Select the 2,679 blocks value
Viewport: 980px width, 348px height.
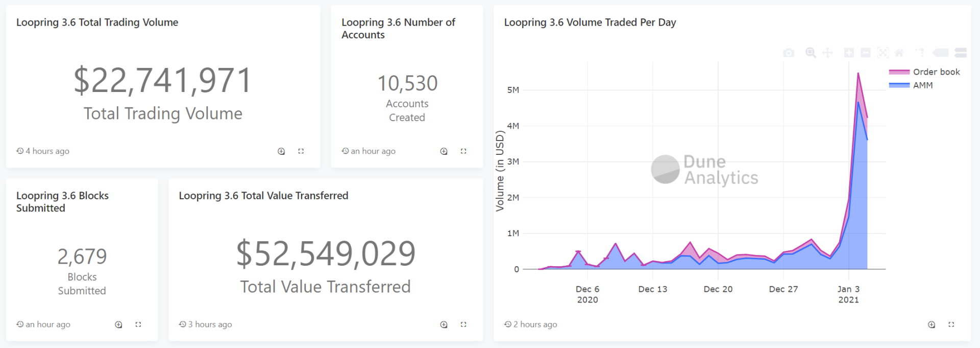tap(82, 257)
